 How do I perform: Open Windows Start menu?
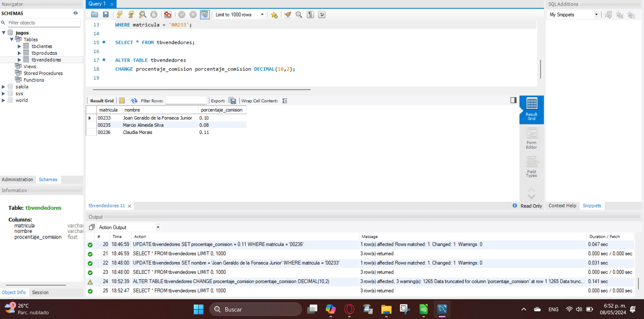(x=198, y=309)
